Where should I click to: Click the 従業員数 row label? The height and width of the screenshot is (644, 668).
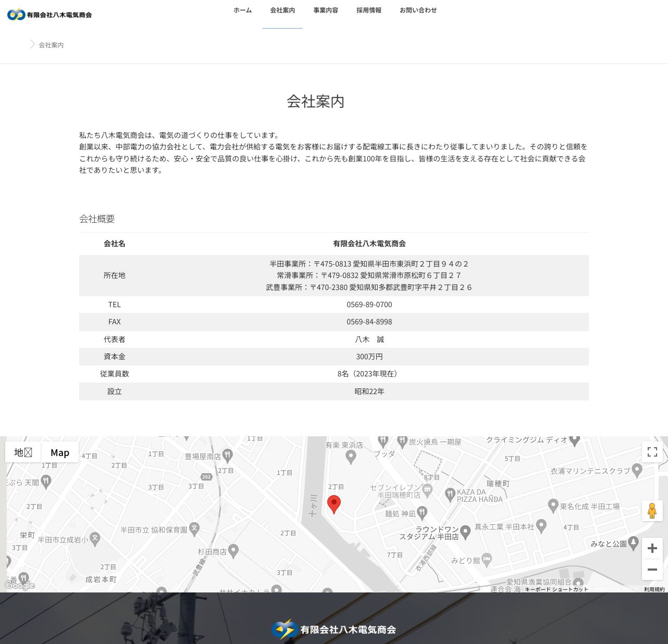click(x=114, y=374)
